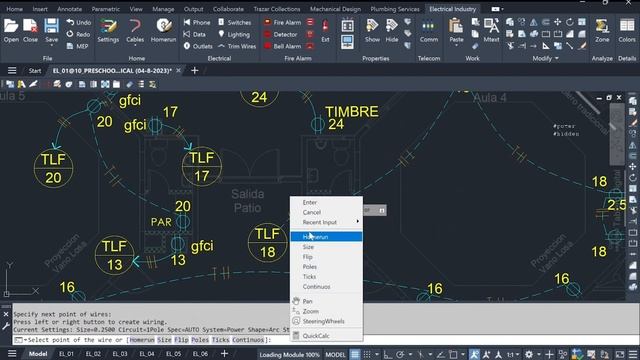This screenshot has height=360, width=640.
Task: Choose Poles in the context menu
Action: click(326, 267)
